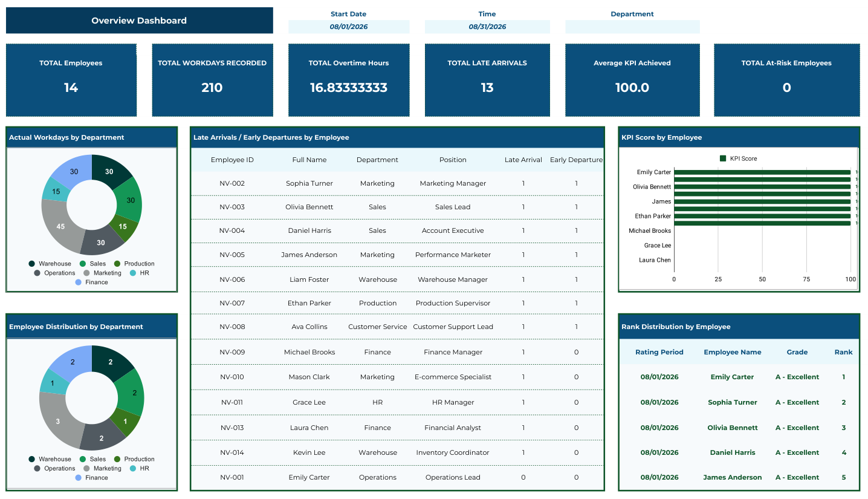Viewport: 868px width, 499px height.
Task: Click the At-Risk Employees value 0
Action: coord(786,88)
